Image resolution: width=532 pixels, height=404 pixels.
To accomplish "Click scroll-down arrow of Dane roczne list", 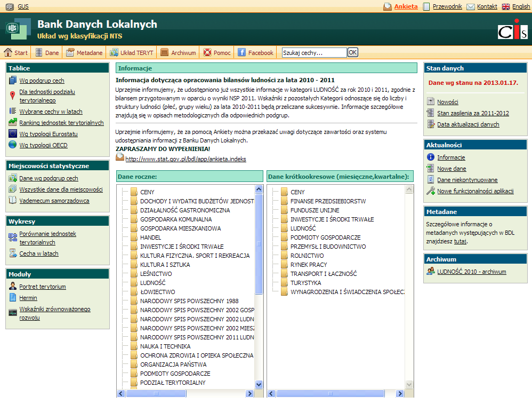I will pyautogui.click(x=259, y=384).
